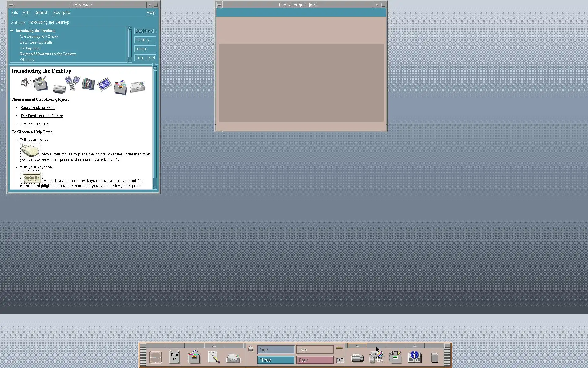Open Application Manager icon
Viewport: 588px width, 368px height.
coord(395,357)
